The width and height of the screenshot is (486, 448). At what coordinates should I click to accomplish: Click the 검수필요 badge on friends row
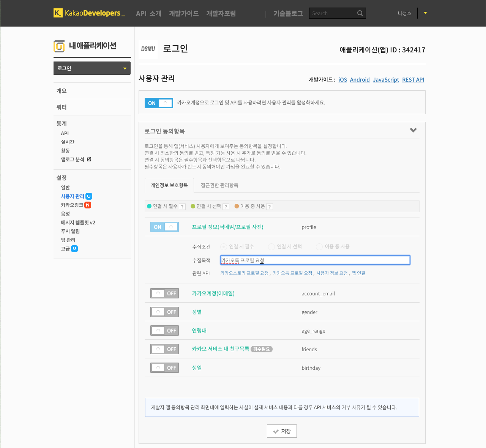262,349
